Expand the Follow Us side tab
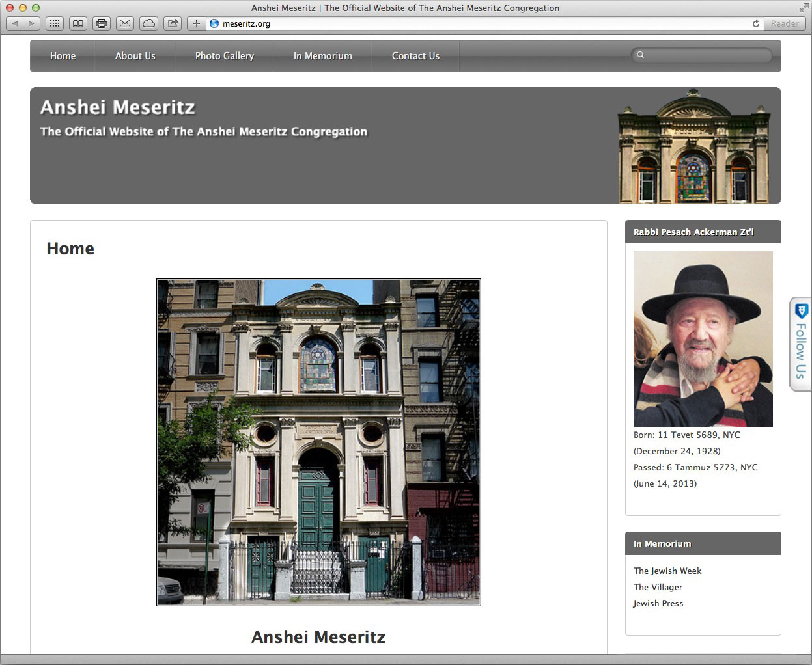This screenshot has width=812, height=665. pos(800,345)
